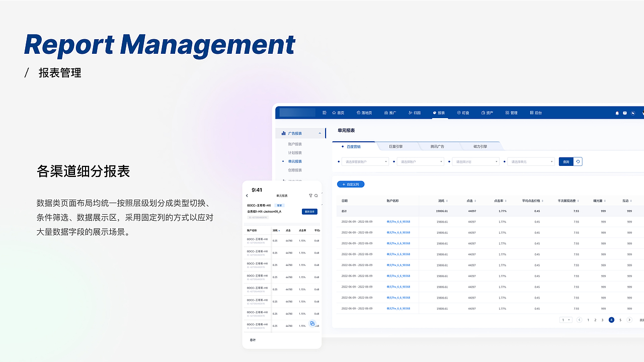Image resolution: width=644 pixels, height=362 pixels.
Task: Click the 自定义列 button
Action: (351, 185)
